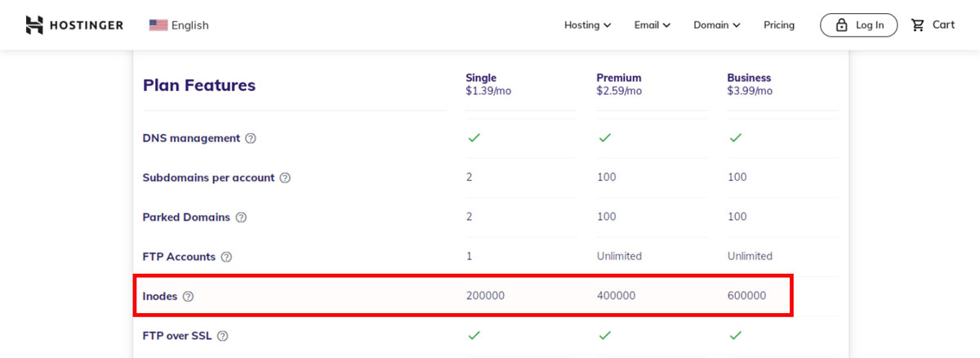Screen dimensions: 980x358
Task: Click the Hostinger logo icon
Action: pos(34,25)
